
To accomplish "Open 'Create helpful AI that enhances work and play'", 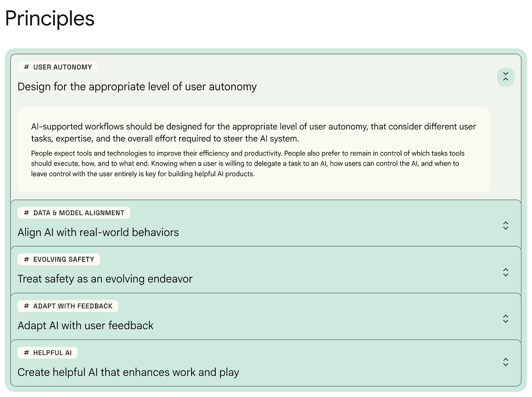I will pos(128,372).
